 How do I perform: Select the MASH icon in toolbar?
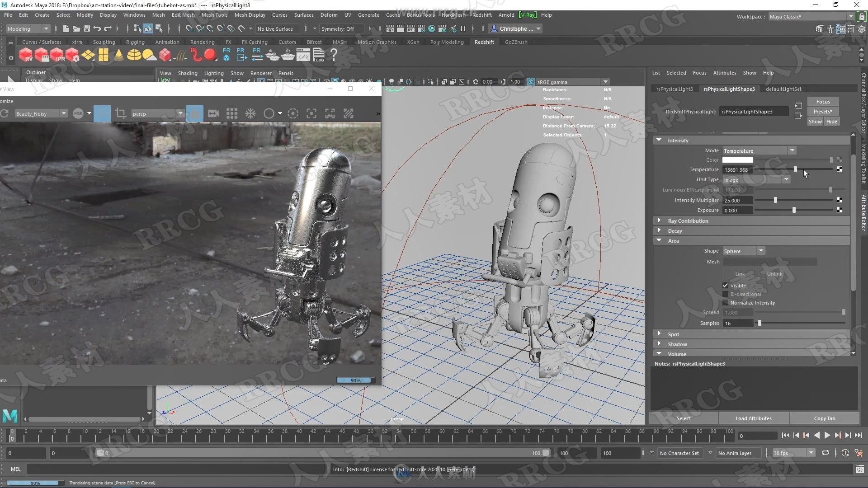tap(340, 42)
